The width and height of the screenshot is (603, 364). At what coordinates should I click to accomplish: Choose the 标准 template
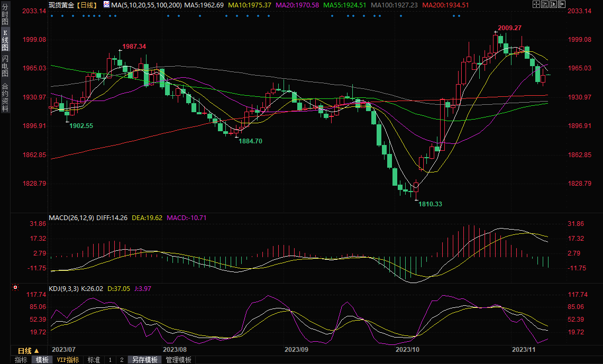point(94,360)
